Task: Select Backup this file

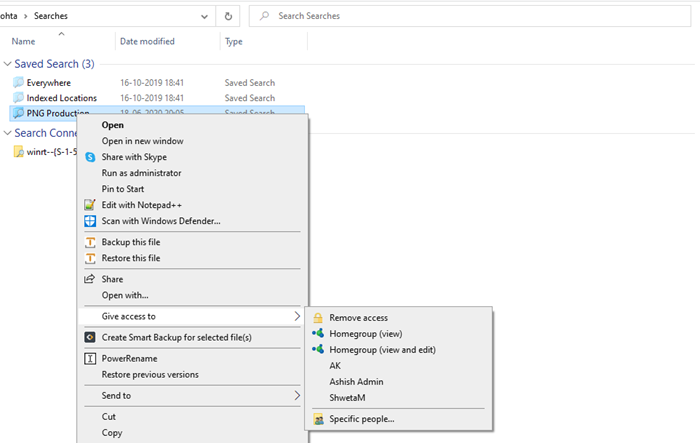Action: 131,242
